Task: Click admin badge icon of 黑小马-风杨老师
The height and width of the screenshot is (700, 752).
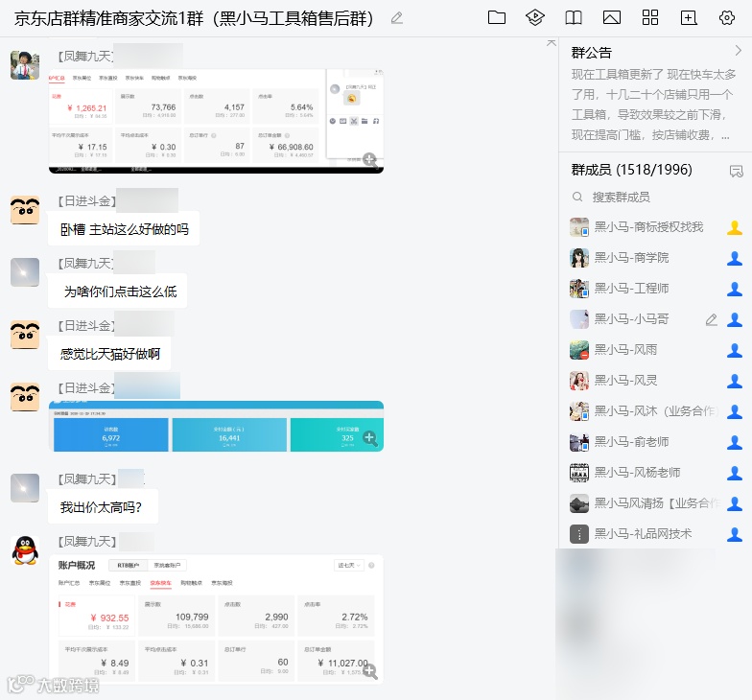Action: pos(735,473)
